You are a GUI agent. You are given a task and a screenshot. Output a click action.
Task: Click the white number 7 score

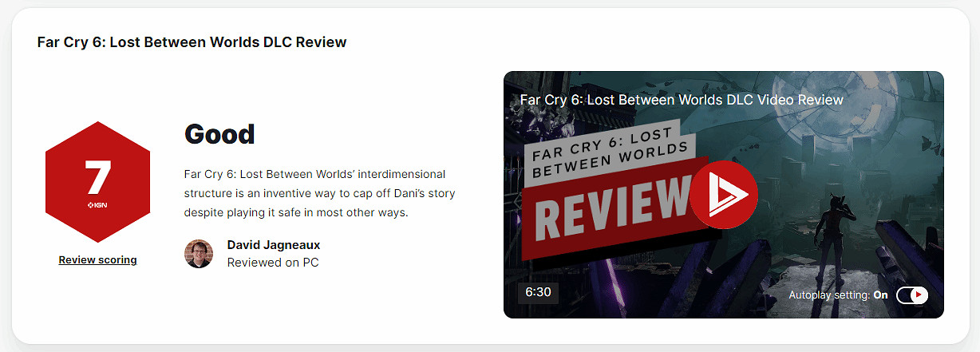point(97,177)
